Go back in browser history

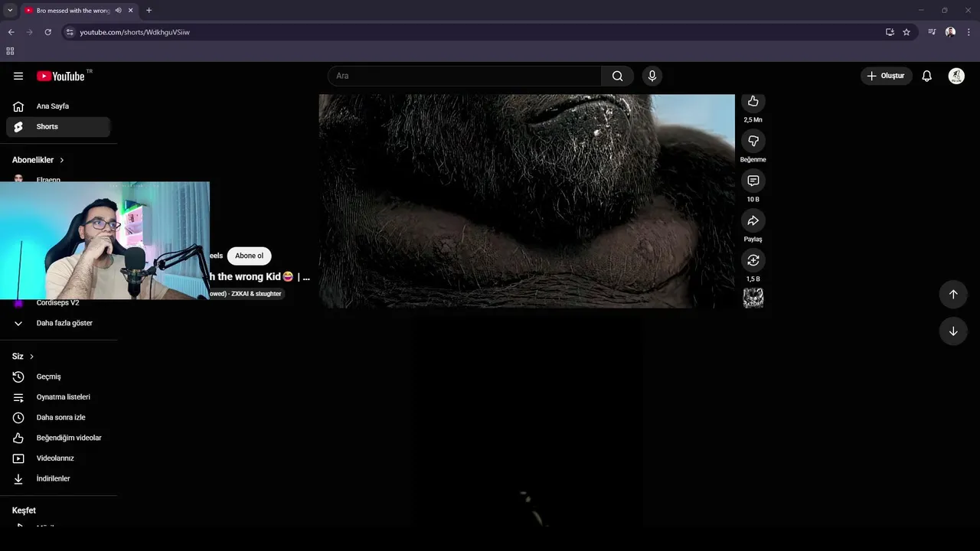click(x=11, y=32)
